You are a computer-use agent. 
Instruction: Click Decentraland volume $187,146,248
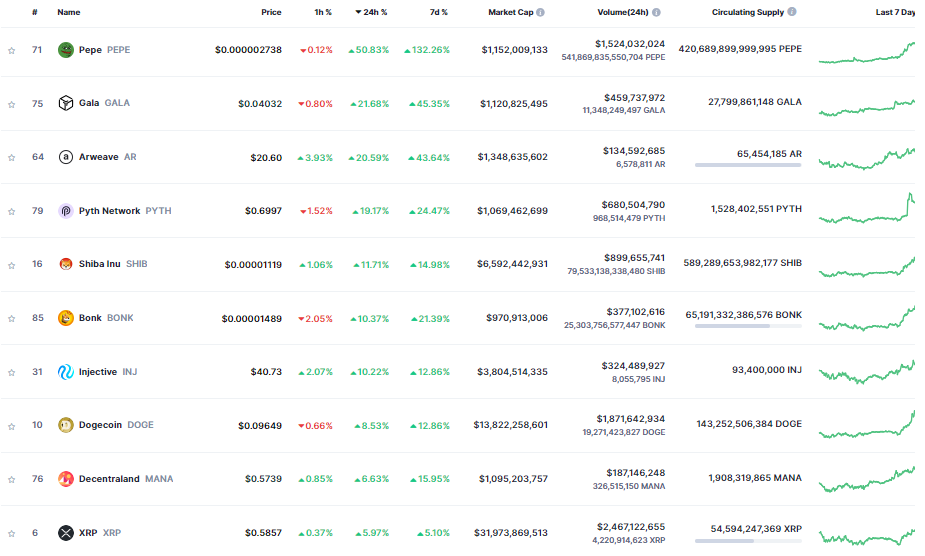coord(635,473)
